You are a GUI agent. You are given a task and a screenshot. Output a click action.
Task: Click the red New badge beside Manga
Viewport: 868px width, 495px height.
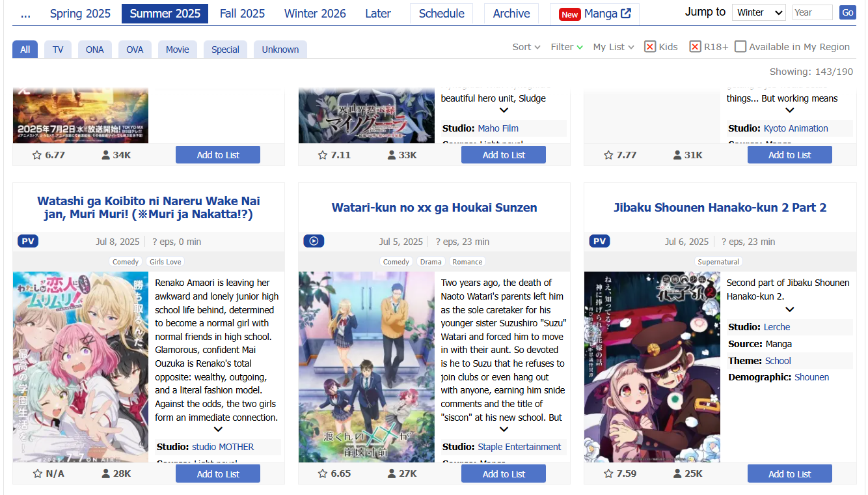pos(569,14)
